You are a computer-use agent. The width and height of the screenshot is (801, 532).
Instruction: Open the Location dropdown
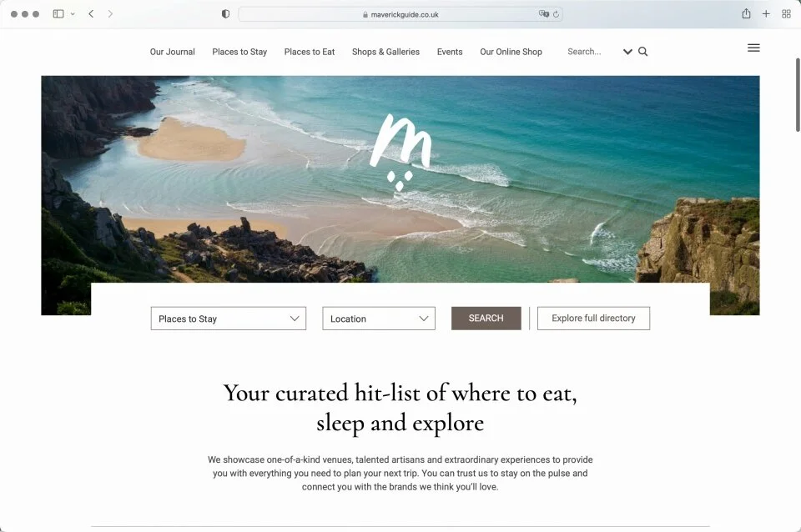[x=379, y=319]
